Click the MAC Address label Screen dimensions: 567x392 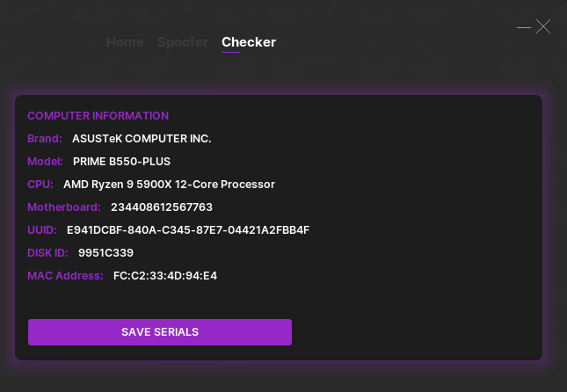pyautogui.click(x=65, y=276)
